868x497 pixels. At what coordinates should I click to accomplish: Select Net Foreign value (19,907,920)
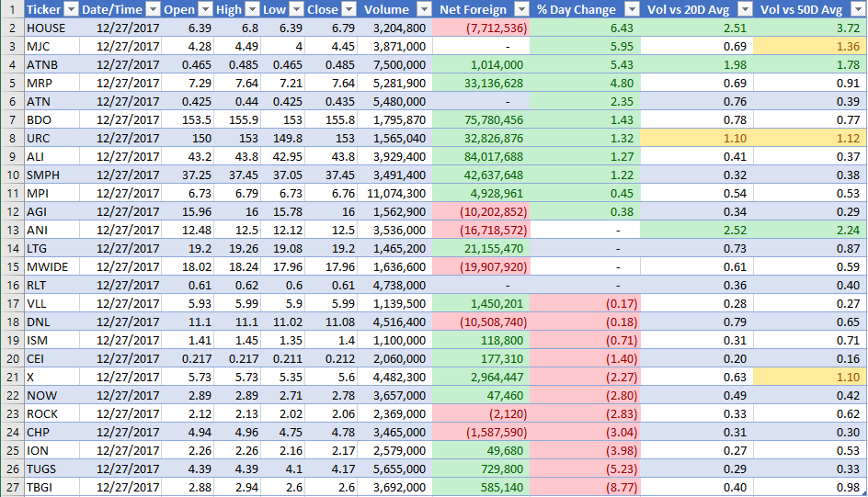[481, 266]
